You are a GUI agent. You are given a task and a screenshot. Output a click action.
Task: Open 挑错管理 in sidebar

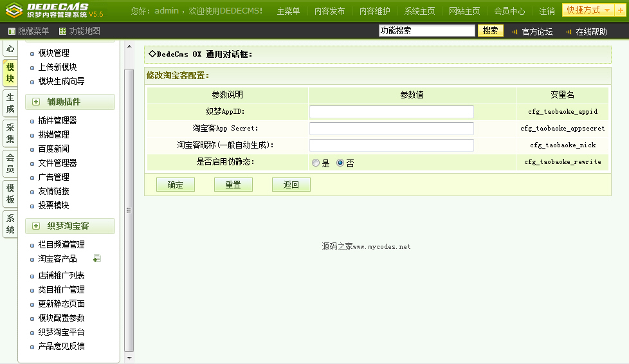click(x=54, y=134)
